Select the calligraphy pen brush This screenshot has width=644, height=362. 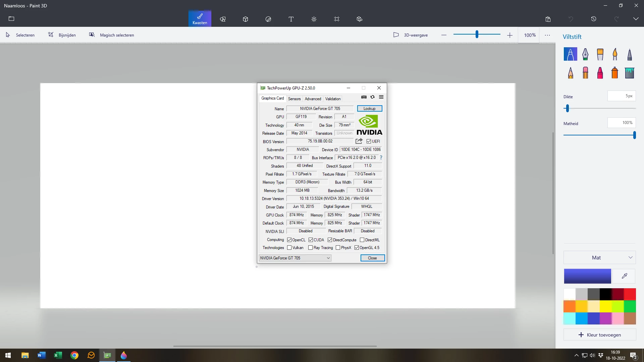pyautogui.click(x=585, y=54)
